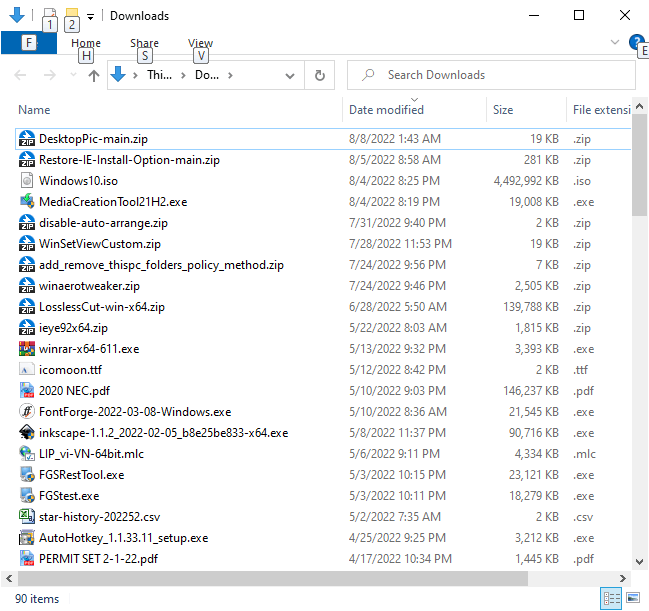Select the AutoHotkey_1.1.33.11_setup.exe icon
Viewport: 649px width, 611px height.
pyautogui.click(x=27, y=538)
